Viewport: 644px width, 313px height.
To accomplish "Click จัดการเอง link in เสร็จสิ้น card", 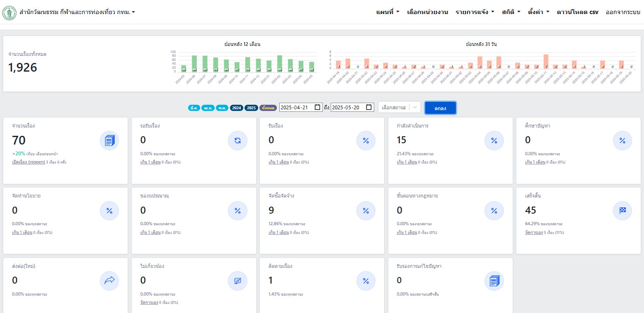I will [x=534, y=232].
